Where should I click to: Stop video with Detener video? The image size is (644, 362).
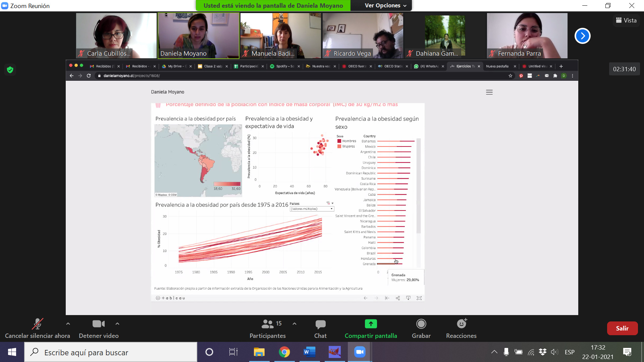(99, 328)
